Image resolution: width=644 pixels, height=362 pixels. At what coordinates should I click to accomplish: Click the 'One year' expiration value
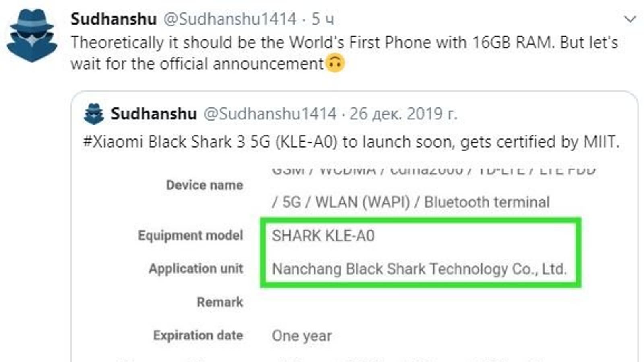pos(302,336)
